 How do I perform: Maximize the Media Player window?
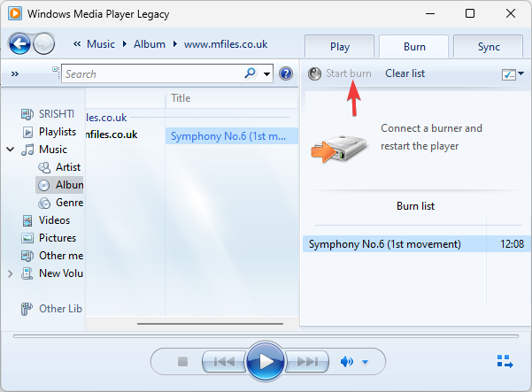470,13
